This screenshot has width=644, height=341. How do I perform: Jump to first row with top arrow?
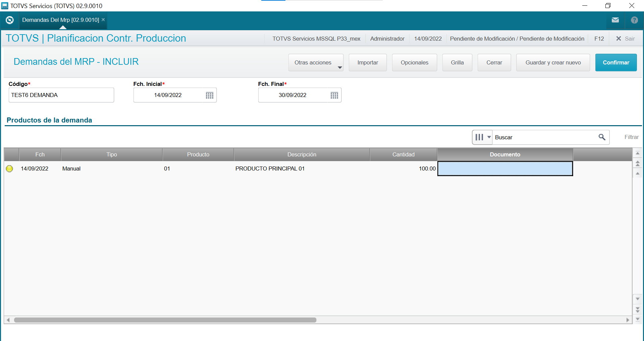pyautogui.click(x=638, y=153)
